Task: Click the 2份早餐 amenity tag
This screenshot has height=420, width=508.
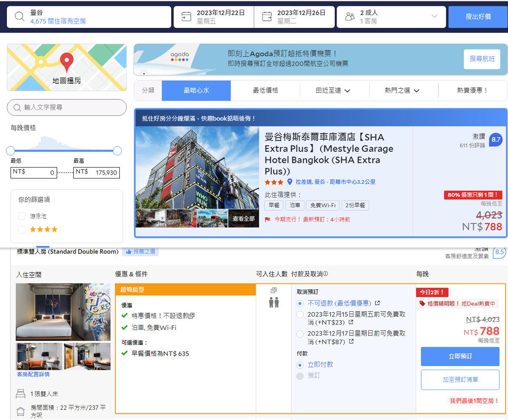Action: 356,206
